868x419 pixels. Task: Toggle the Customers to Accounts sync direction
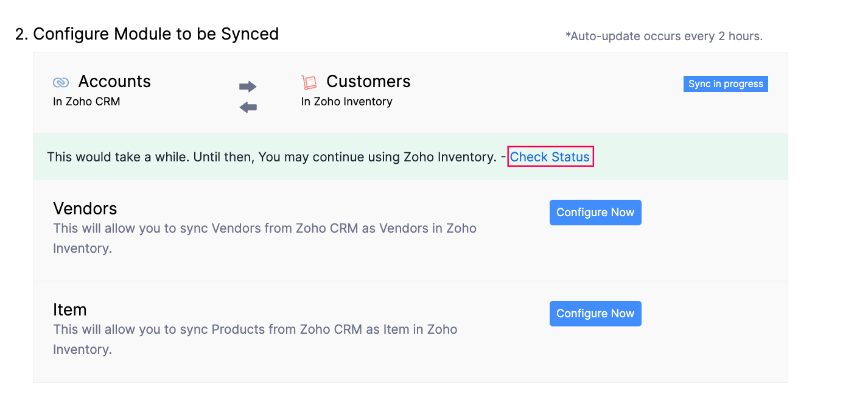coord(248,108)
